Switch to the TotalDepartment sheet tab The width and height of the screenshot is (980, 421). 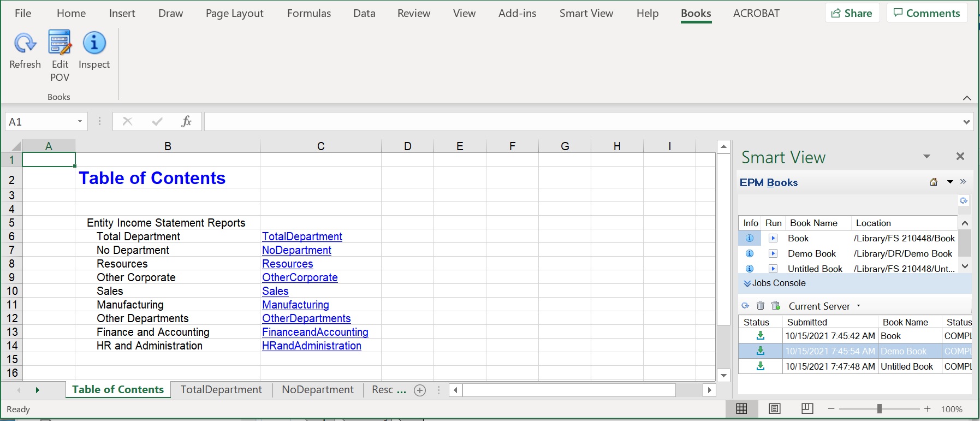click(221, 390)
